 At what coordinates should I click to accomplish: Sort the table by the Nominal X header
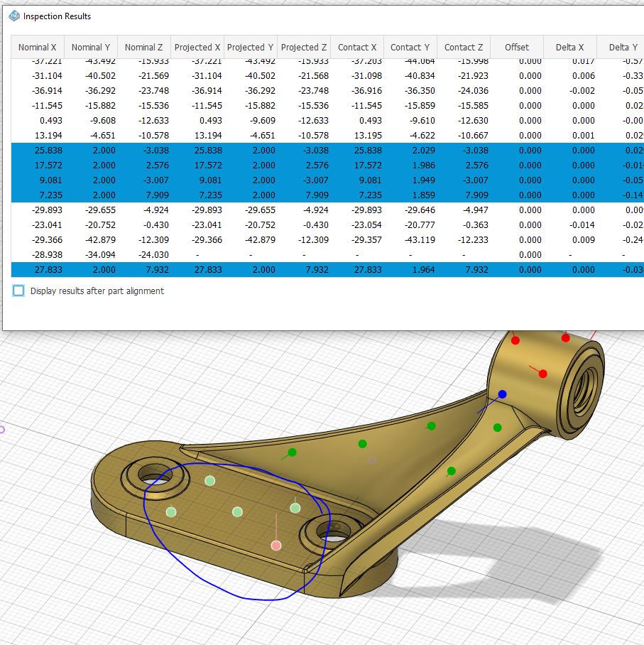tap(37, 47)
